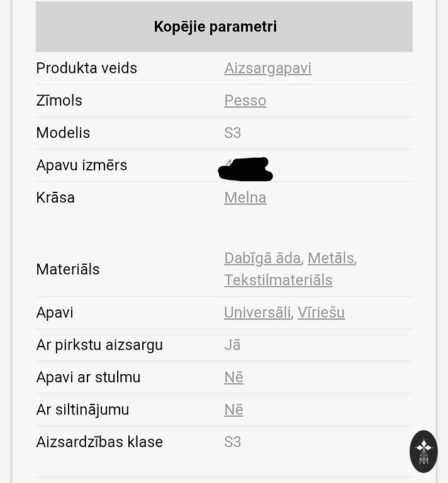The image size is (448, 483).
Task: Click the Krāsa row label
Action: pyautogui.click(x=55, y=197)
